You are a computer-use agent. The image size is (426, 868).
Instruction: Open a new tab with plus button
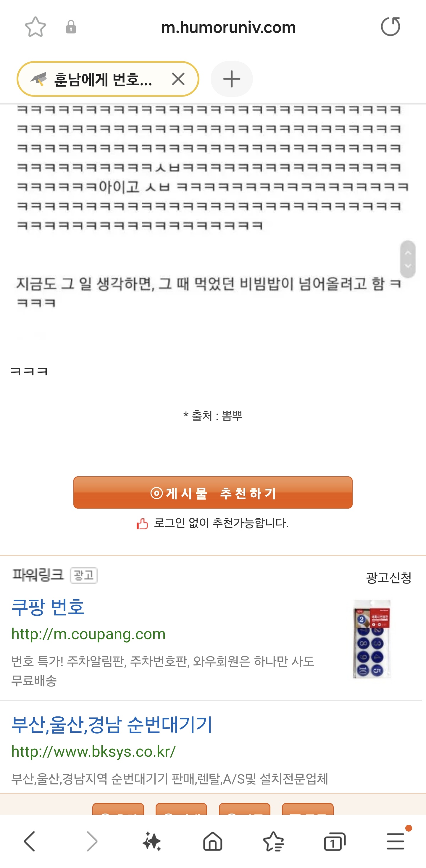point(232,79)
